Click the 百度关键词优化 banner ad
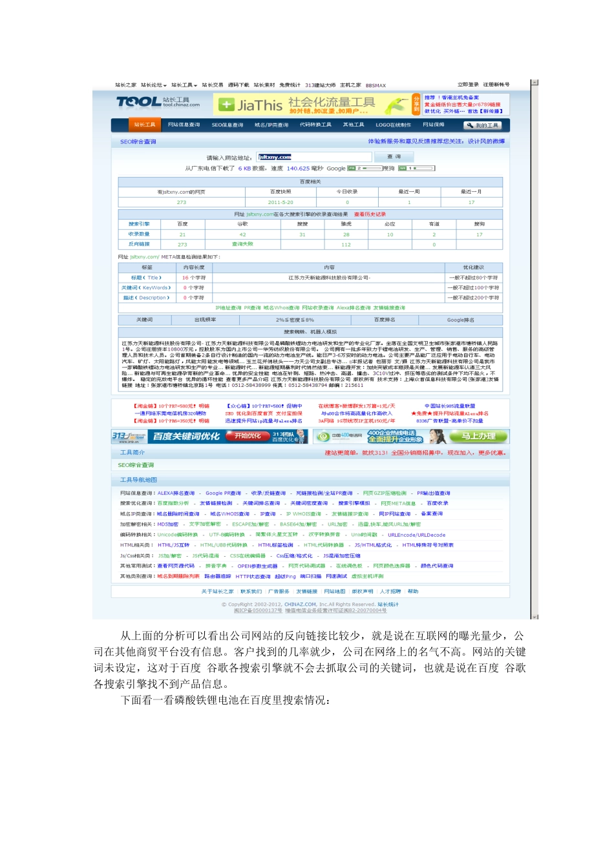 209,437
